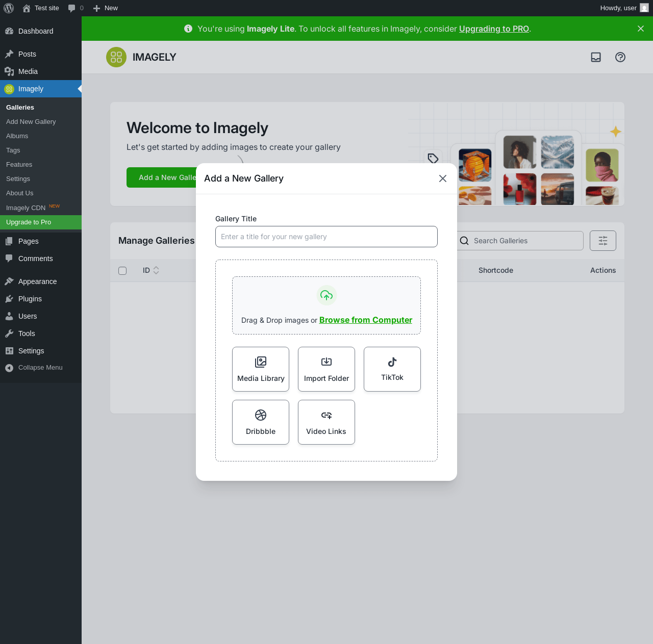Open the galleries filter settings button
653x644 pixels.
(603, 241)
